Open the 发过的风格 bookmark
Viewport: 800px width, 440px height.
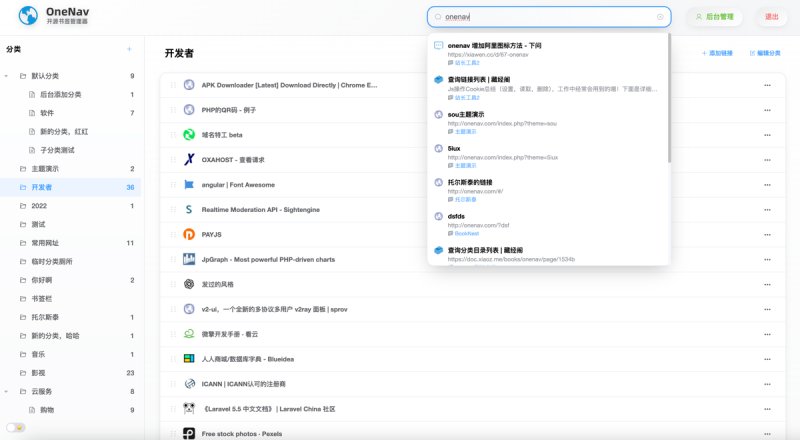click(x=217, y=284)
